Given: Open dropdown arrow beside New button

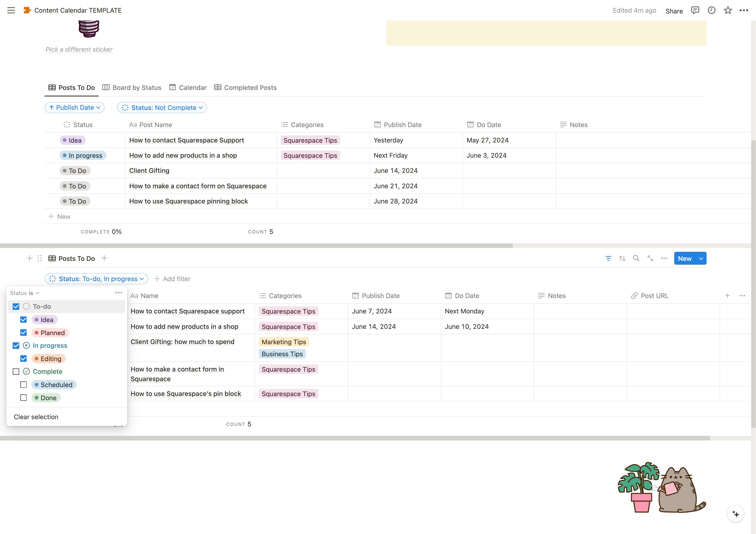Looking at the screenshot, I should 701,258.
